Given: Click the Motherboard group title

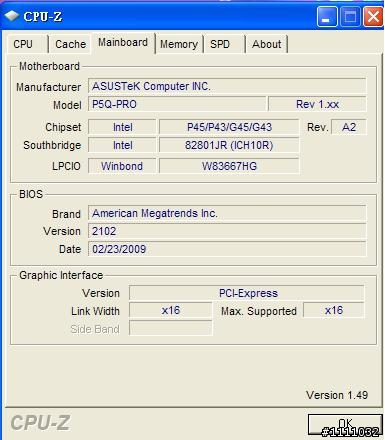Looking at the screenshot, I should pyautogui.click(x=49, y=66).
